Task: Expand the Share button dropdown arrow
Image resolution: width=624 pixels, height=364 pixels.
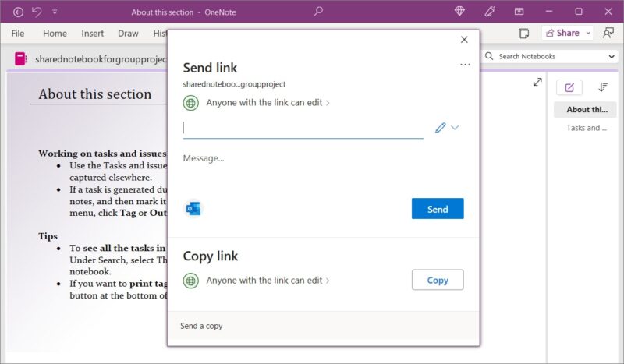Action: click(x=588, y=33)
